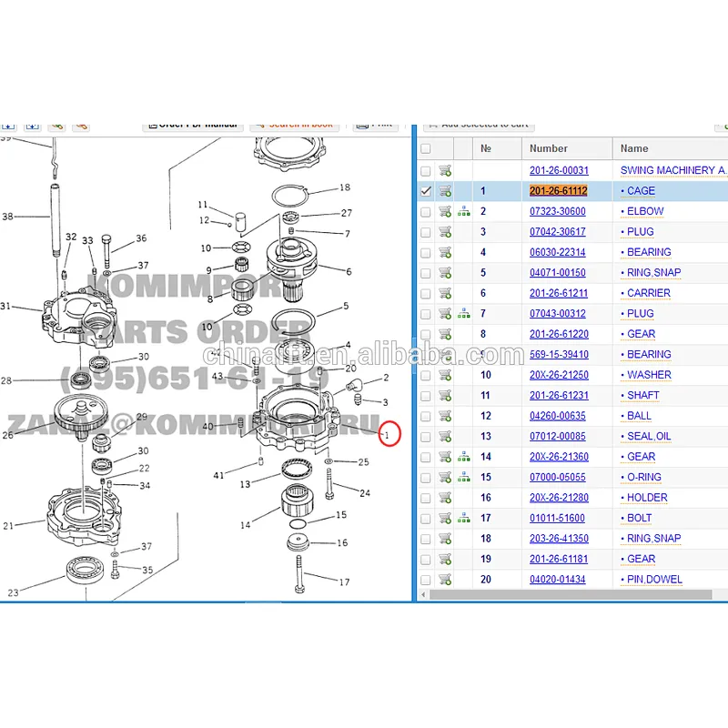Click the left arrow of the table's horizontal scrollbar

423,594
